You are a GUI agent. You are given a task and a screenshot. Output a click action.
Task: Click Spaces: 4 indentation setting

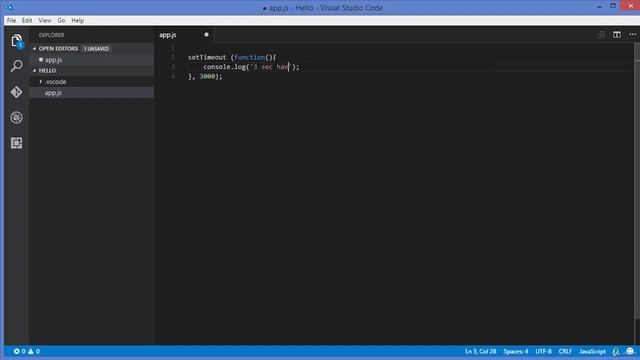[x=516, y=351]
